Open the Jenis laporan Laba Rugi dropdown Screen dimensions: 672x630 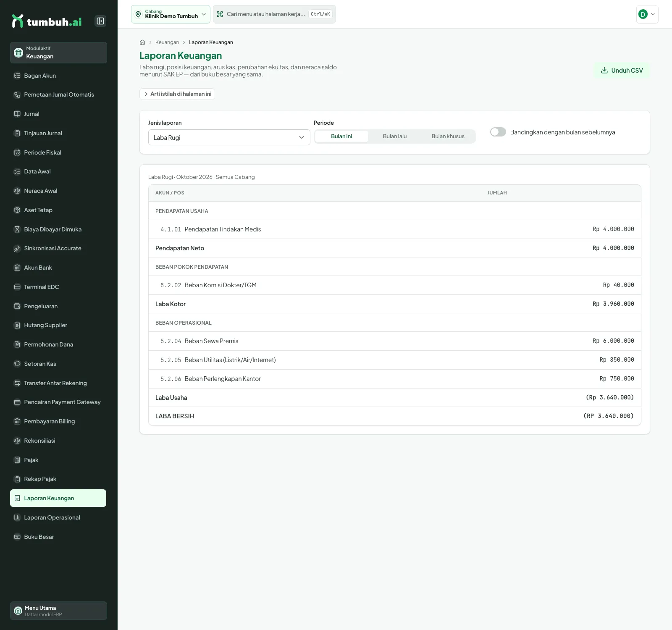(229, 137)
